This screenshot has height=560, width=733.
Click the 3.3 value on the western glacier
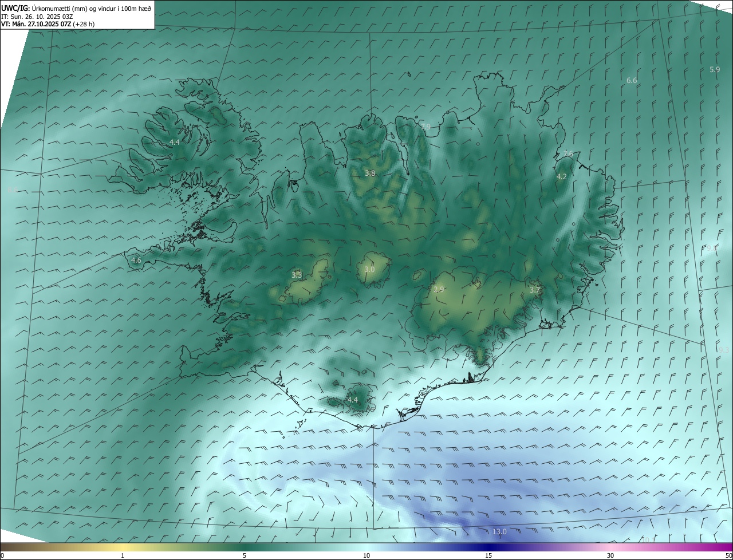coord(297,275)
